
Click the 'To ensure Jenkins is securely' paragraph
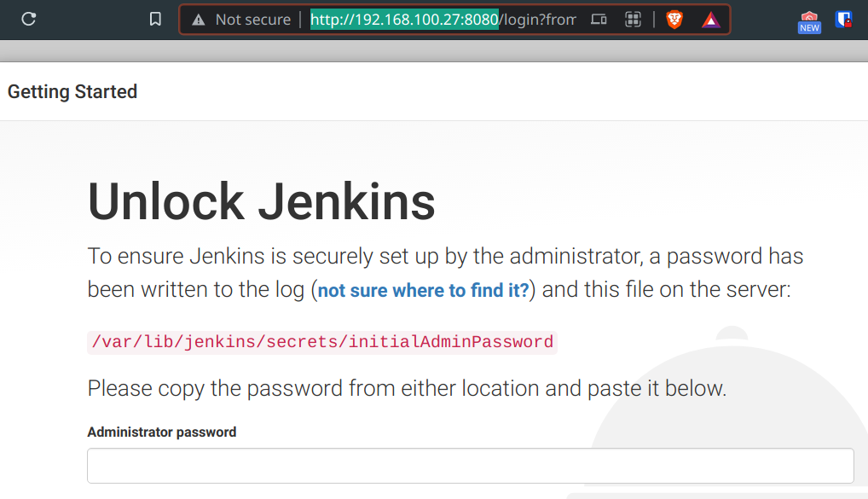[x=445, y=256]
